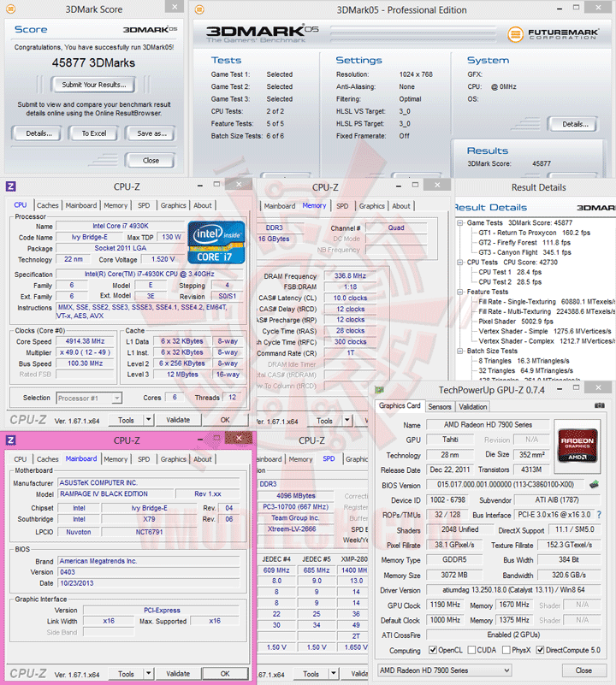Click the Radeon Graphics AMD logo in GPU-Z
The height and width of the screenshot is (685, 616).
[x=577, y=446]
